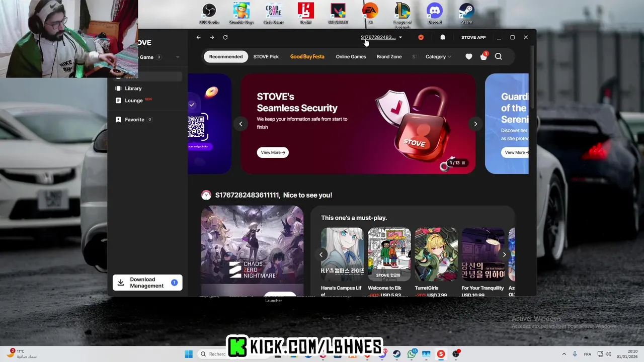Go back using the STOVE back arrow

198,37
